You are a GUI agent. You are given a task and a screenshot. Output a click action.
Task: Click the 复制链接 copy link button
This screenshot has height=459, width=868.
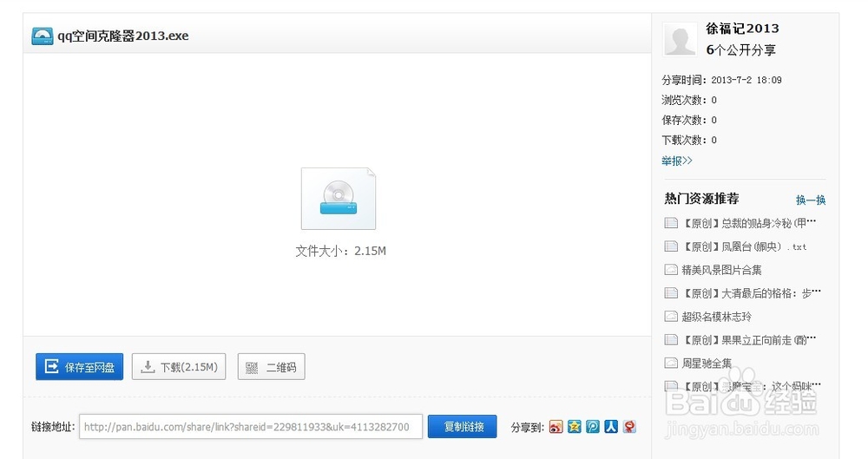click(463, 426)
